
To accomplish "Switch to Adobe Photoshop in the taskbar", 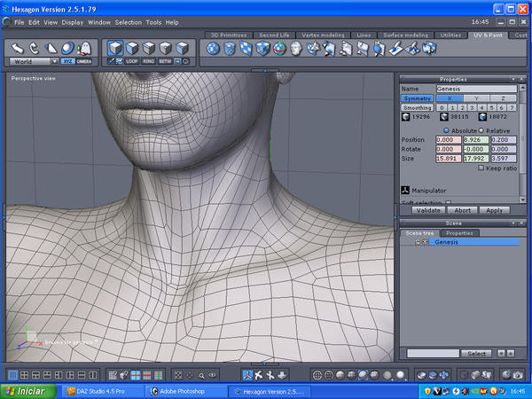I will point(184,391).
